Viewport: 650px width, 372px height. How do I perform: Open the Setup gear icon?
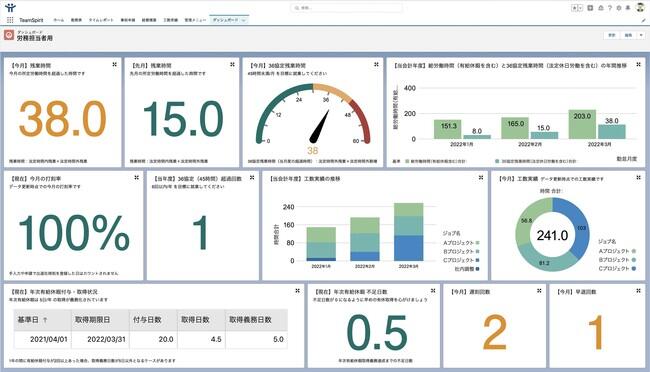click(619, 8)
